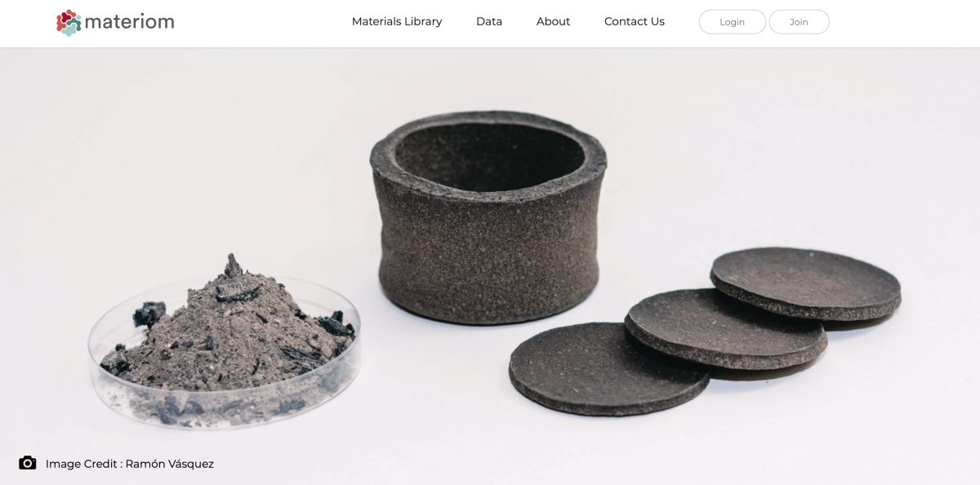The width and height of the screenshot is (980, 485).
Task: Select the dark cylindrical vessel in photo
Action: (x=488, y=245)
